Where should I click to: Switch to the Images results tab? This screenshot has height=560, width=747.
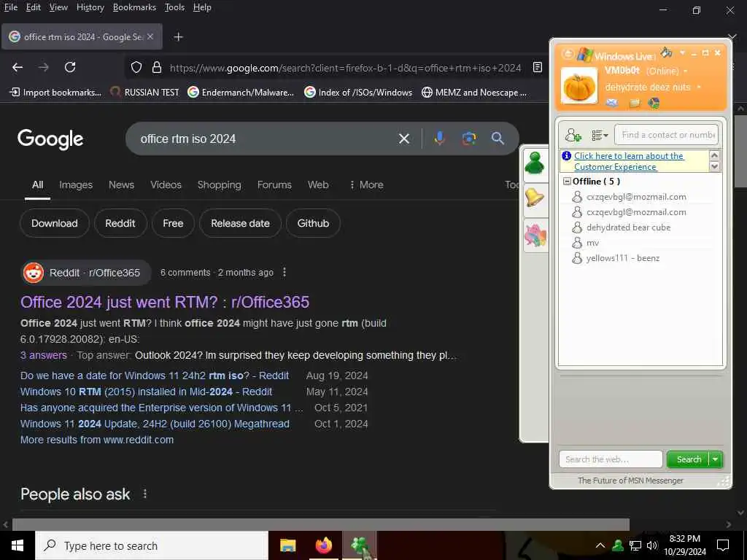pos(76,184)
